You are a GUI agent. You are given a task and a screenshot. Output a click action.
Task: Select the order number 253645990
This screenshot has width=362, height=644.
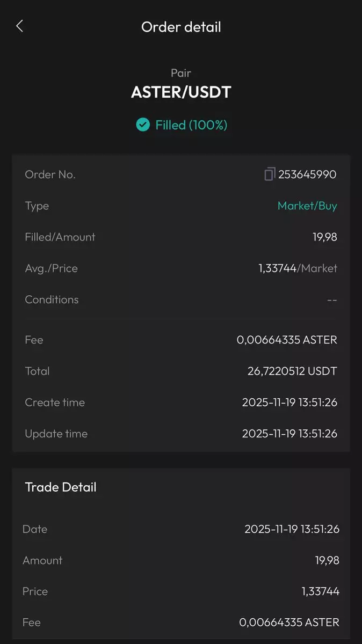click(307, 174)
